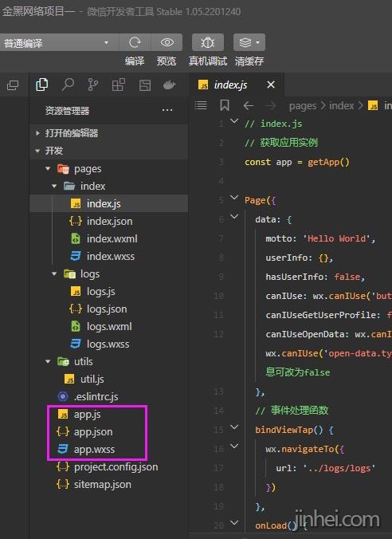Open the explorer more actions menu
The height and width of the screenshot is (539, 392).
point(167,110)
